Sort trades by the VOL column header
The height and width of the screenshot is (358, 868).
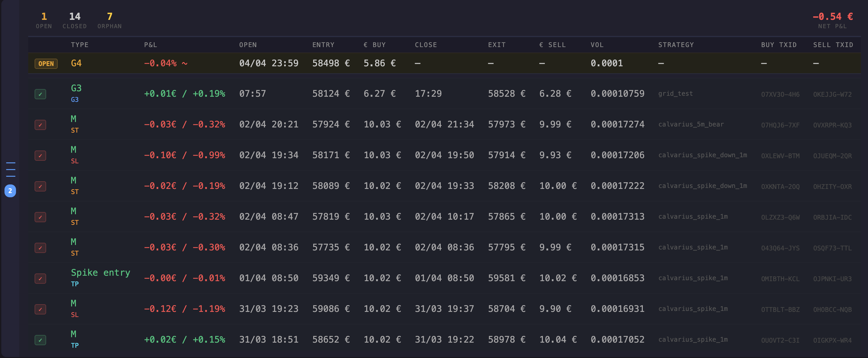[x=597, y=45]
